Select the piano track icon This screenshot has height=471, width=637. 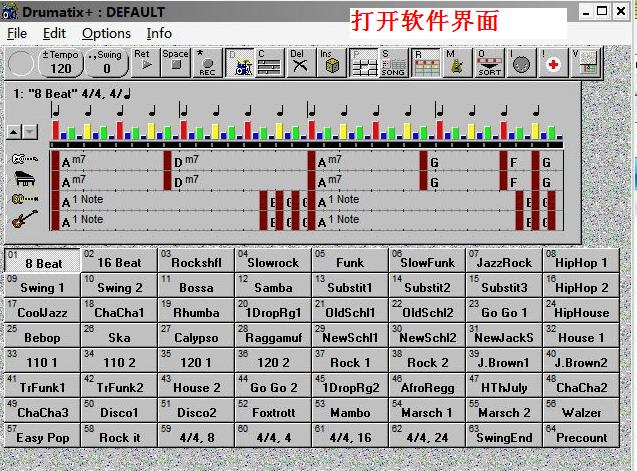point(26,180)
